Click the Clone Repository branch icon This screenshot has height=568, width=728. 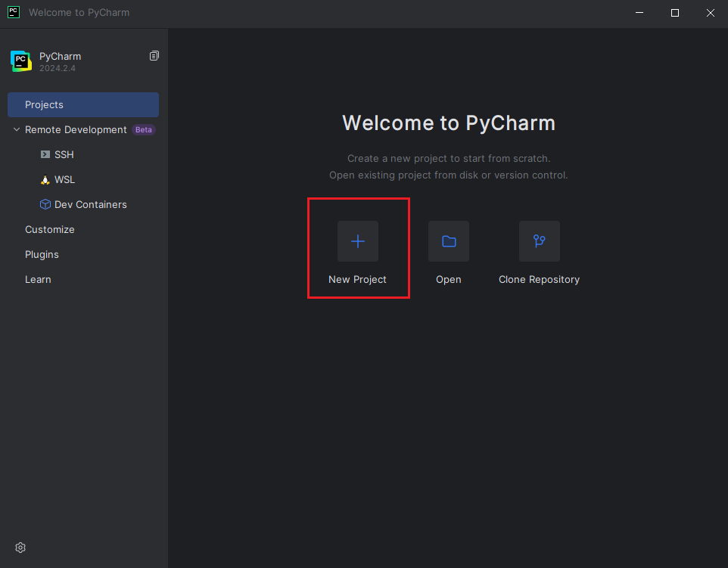click(539, 241)
